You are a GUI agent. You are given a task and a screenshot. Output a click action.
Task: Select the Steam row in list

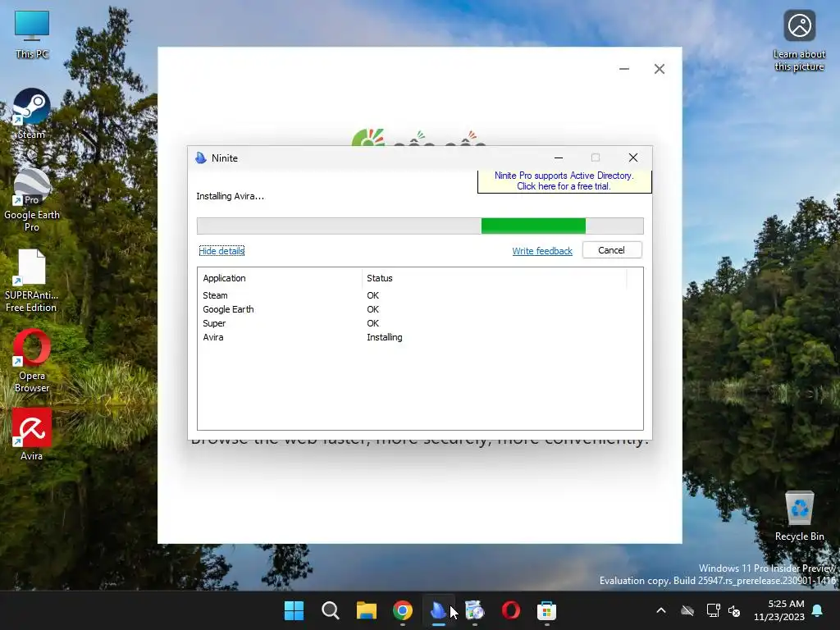pos(420,295)
